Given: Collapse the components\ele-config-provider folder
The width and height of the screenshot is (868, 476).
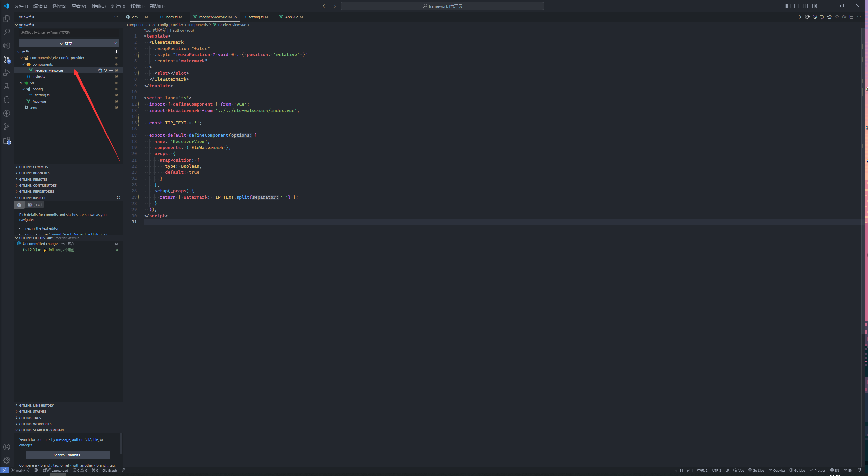Looking at the screenshot, I should [21, 58].
